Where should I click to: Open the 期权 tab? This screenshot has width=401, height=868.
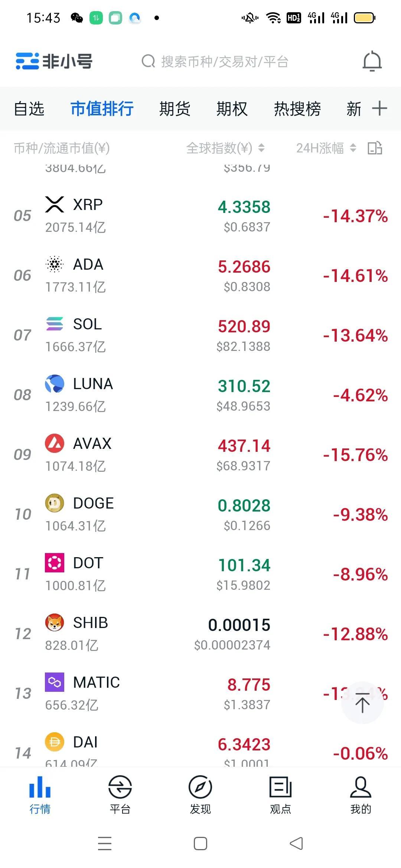pyautogui.click(x=232, y=109)
